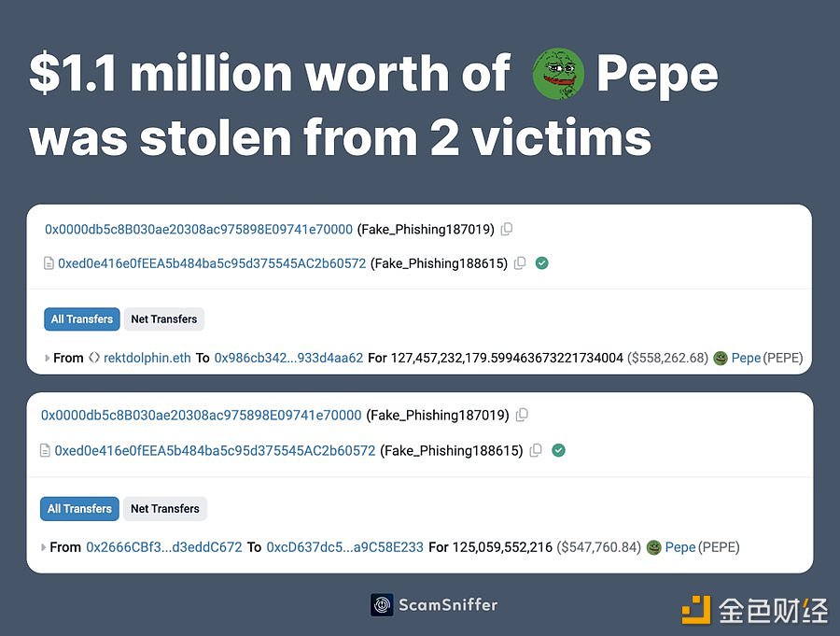
Task: Click Pepe token icon in first transfer
Action: (x=720, y=359)
